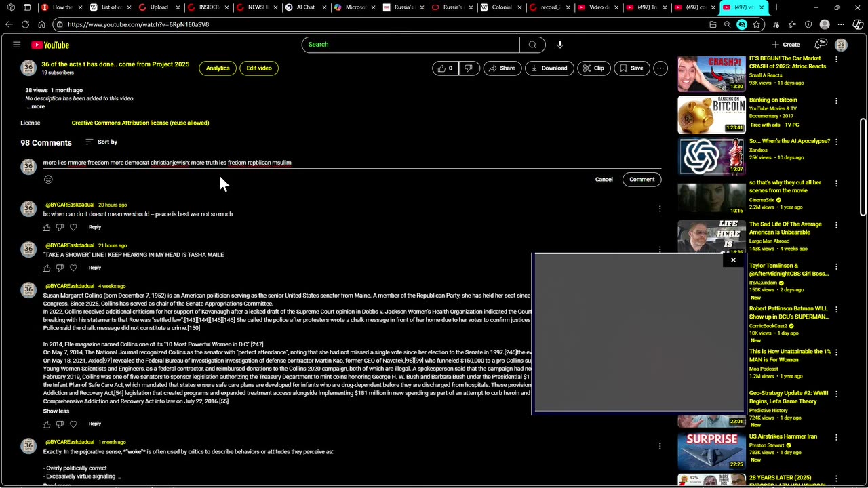This screenshot has width=868, height=488.
Task: Open the browser profile icon
Action: coord(825,24)
